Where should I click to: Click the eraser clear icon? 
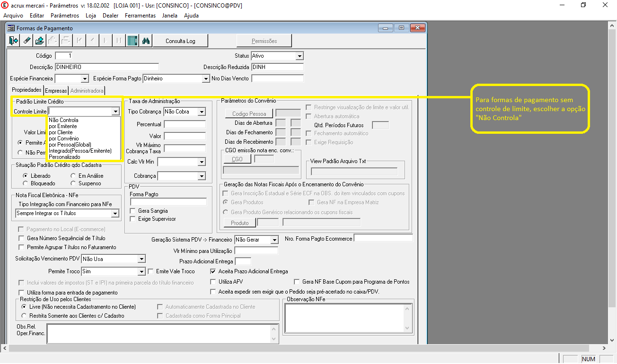pyautogui.click(x=27, y=41)
